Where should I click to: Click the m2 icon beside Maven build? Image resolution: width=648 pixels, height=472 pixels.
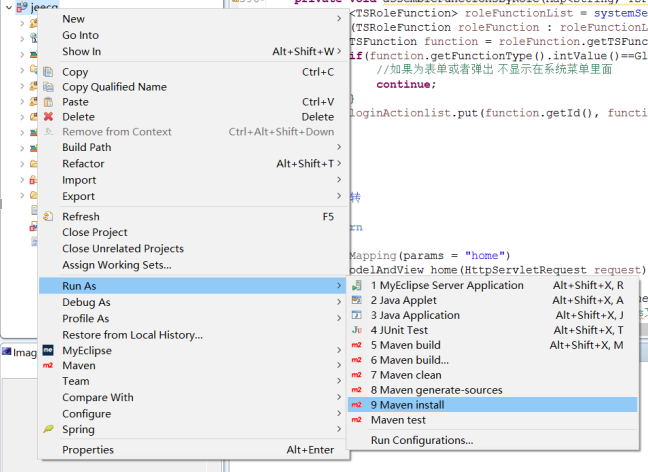click(x=357, y=345)
